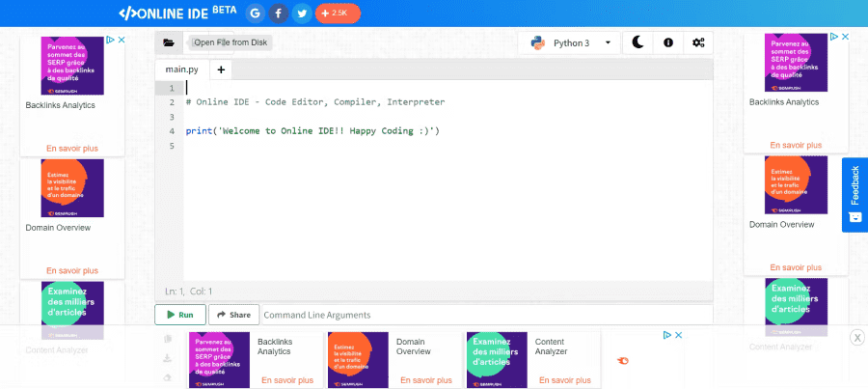
Task: Click the Open File from Disk folder icon
Action: (168, 42)
